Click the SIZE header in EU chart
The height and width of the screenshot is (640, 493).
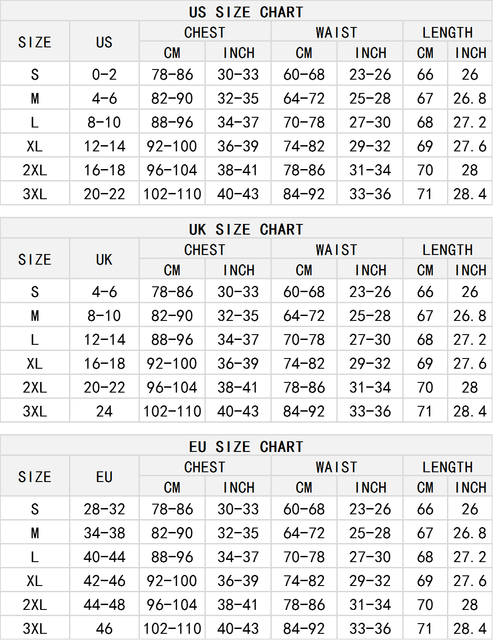tap(35, 477)
